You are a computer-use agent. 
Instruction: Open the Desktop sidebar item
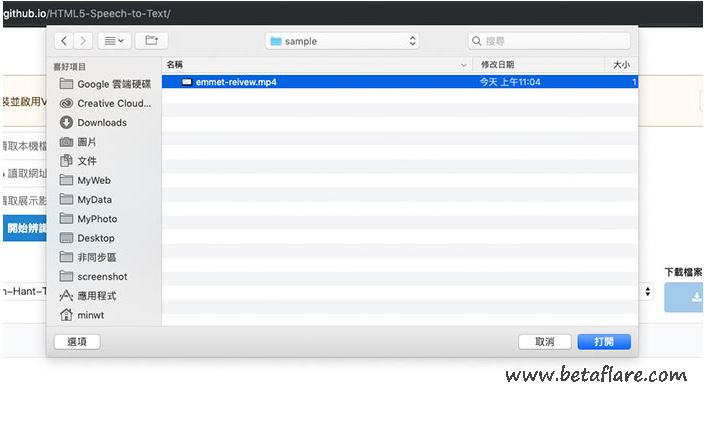(95, 238)
